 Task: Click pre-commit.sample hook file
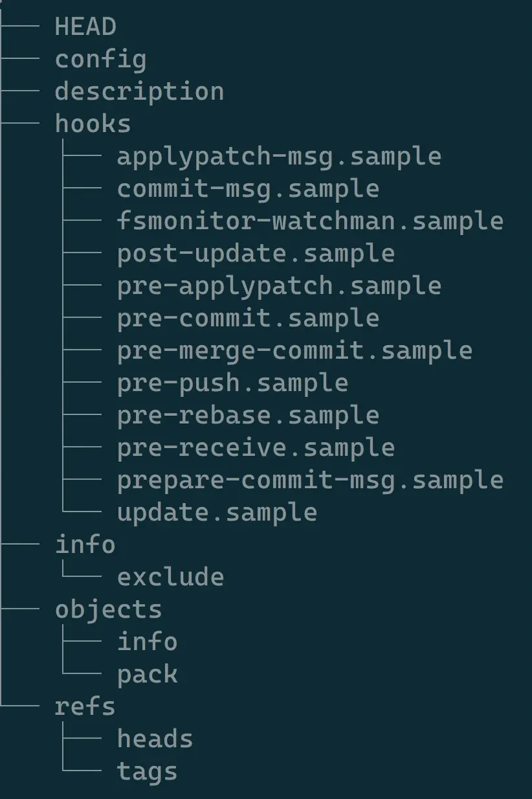point(248,319)
